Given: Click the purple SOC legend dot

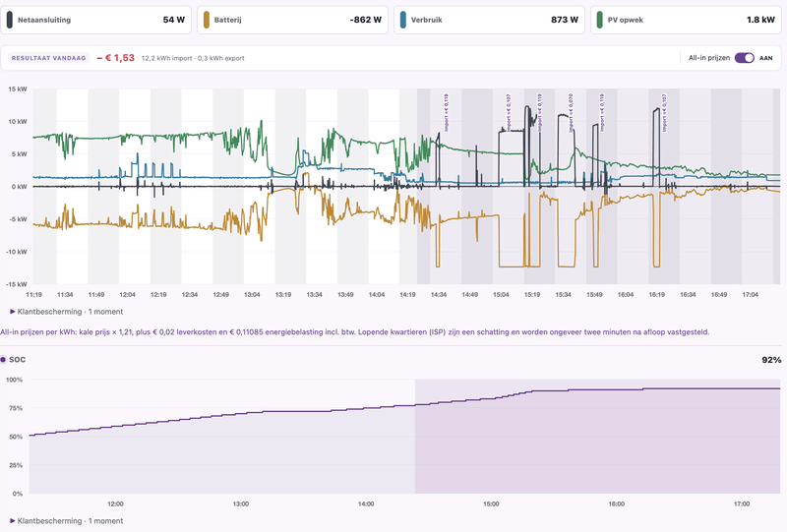Looking at the screenshot, I should pyautogui.click(x=3, y=359).
